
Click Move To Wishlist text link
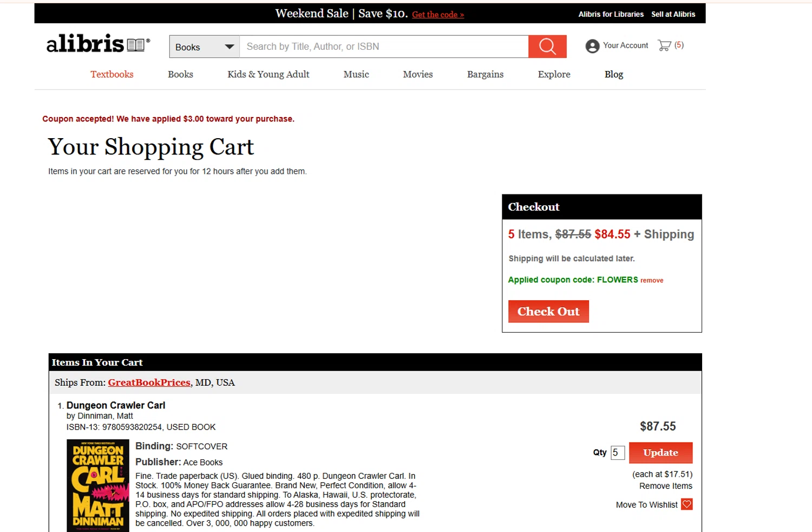pyautogui.click(x=646, y=505)
